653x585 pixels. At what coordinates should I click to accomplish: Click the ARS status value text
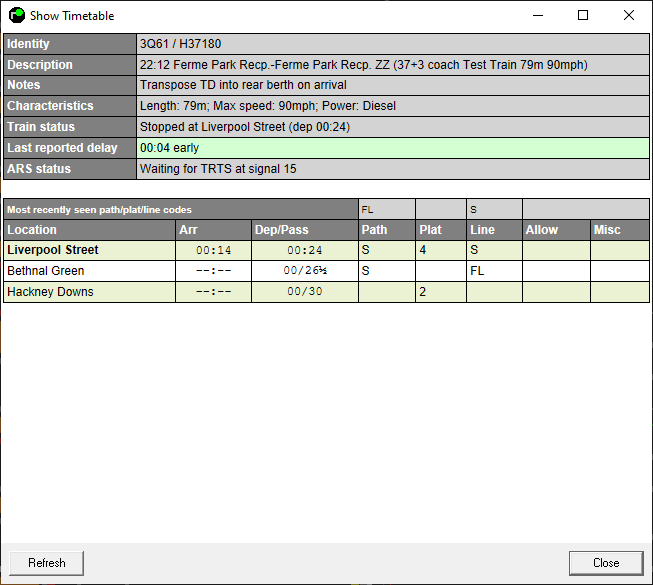coord(218,169)
